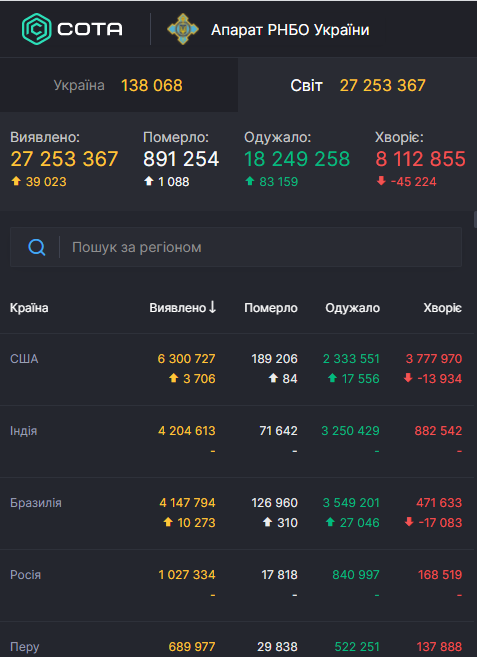Click the green up arrow beside 83 159
The height and width of the screenshot is (657, 477).
point(250,181)
